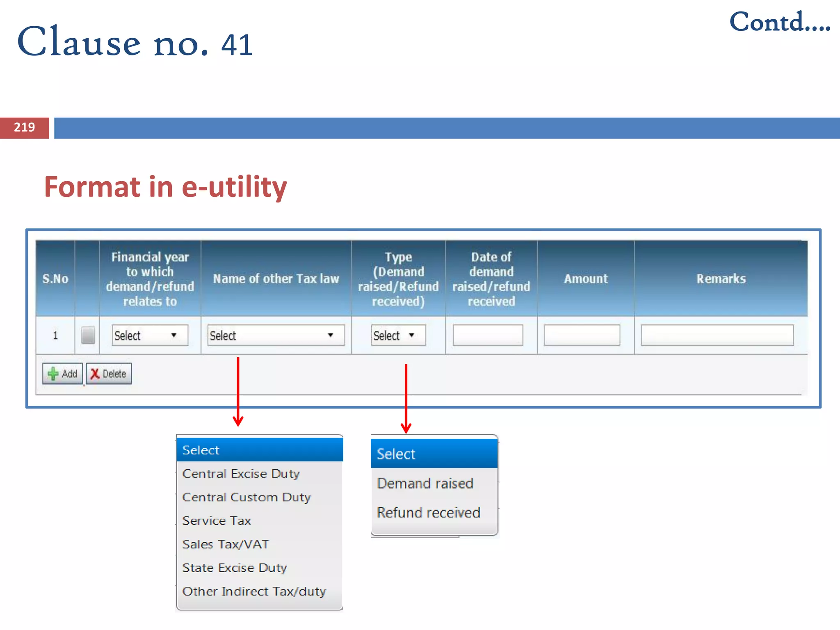
Task: Click the Date of demand raised/refund received header
Action: (x=491, y=278)
